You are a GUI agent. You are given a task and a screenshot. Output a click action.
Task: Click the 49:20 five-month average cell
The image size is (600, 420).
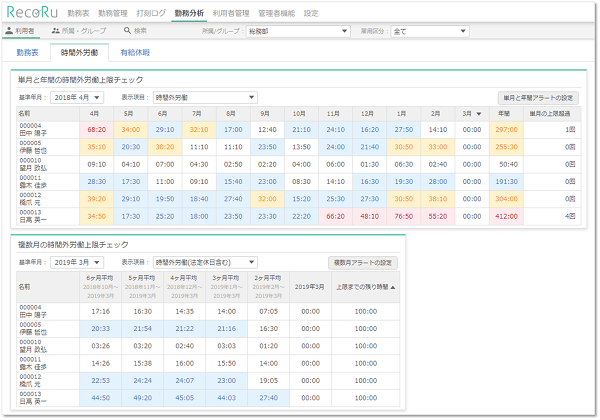[143, 398]
